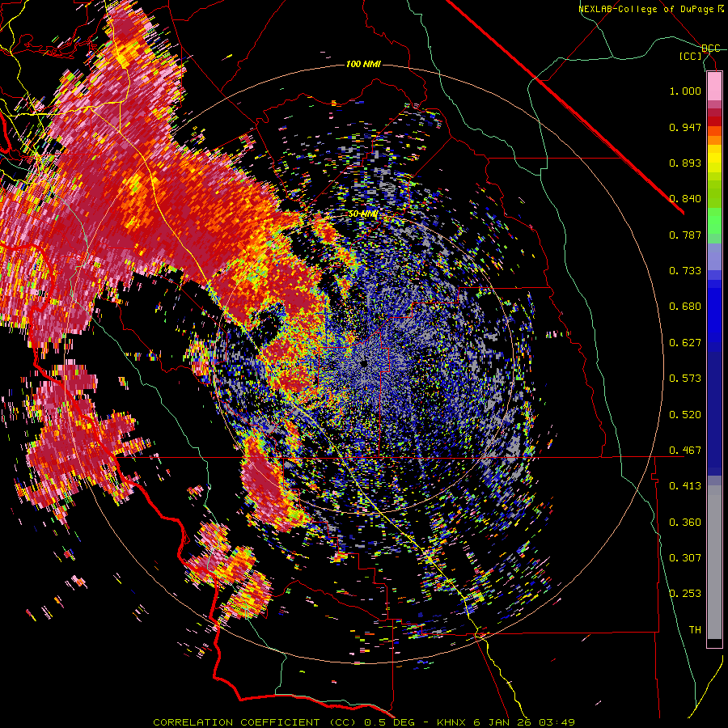
Task: Click the TH threshold label on legend
Action: pyautogui.click(x=695, y=630)
